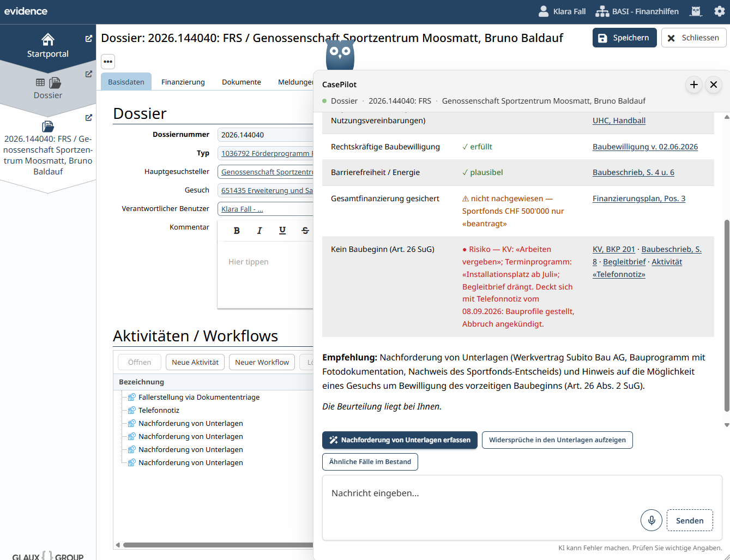Open the Baubewilligung v. 02.06.2026 link
The width and height of the screenshot is (730, 560).
click(x=645, y=147)
